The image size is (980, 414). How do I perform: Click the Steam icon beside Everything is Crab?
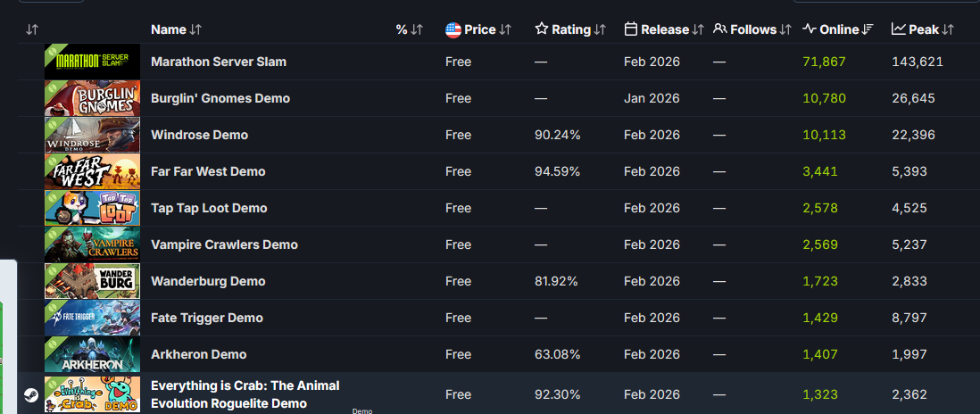pos(30,394)
